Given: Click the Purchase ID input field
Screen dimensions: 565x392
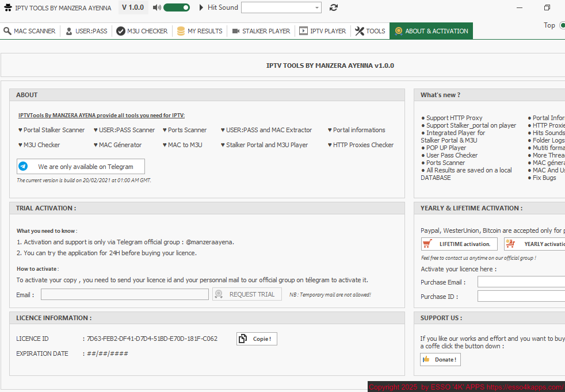Looking at the screenshot, I should coord(521,296).
